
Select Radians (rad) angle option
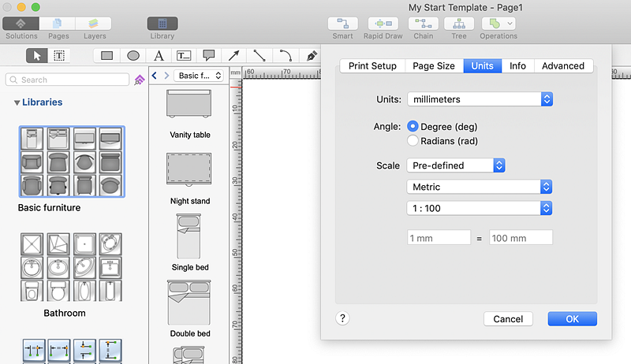413,141
